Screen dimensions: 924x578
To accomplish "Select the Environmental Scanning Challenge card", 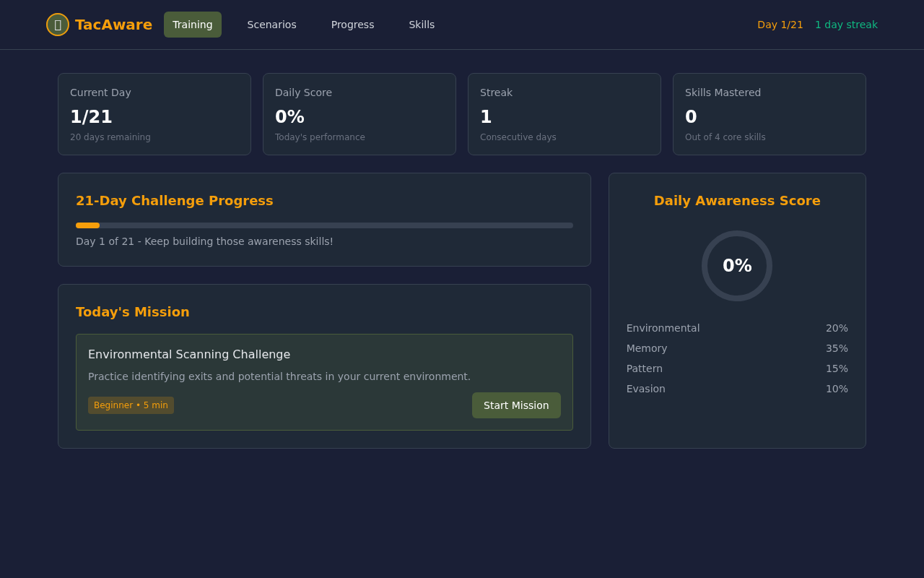I will [324, 381].
